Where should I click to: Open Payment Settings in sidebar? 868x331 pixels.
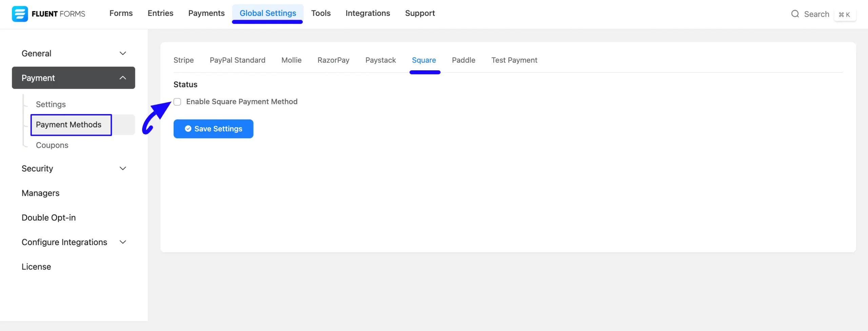click(x=51, y=105)
